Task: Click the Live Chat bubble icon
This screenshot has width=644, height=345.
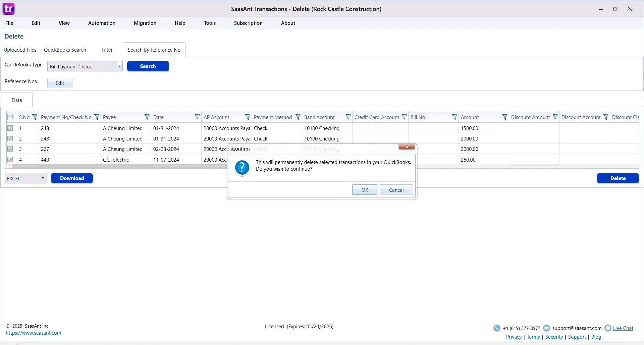Action: coord(608,328)
